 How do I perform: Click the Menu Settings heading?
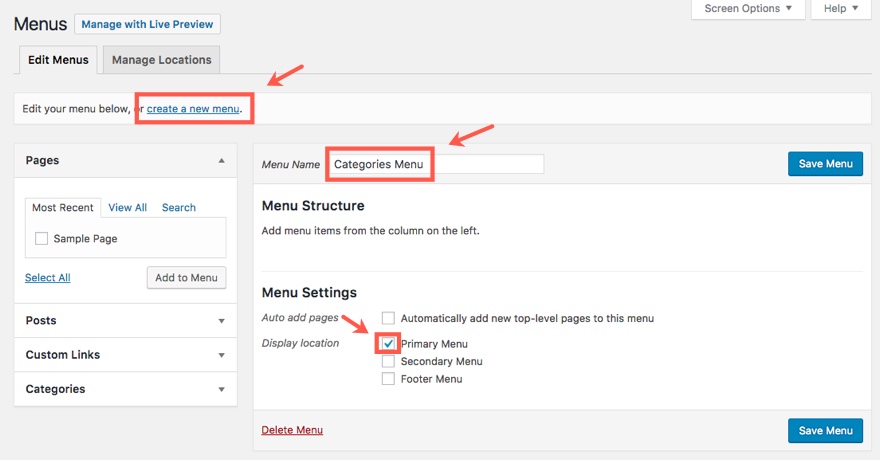(309, 293)
